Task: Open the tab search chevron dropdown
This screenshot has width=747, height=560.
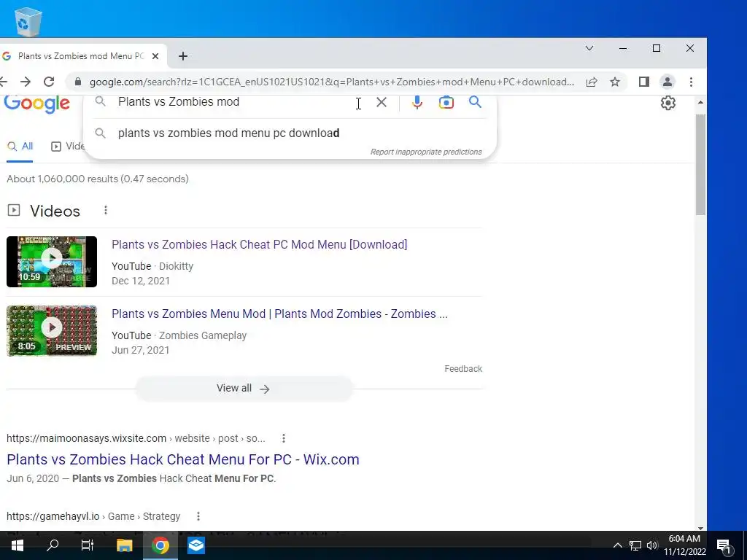Action: (x=589, y=48)
